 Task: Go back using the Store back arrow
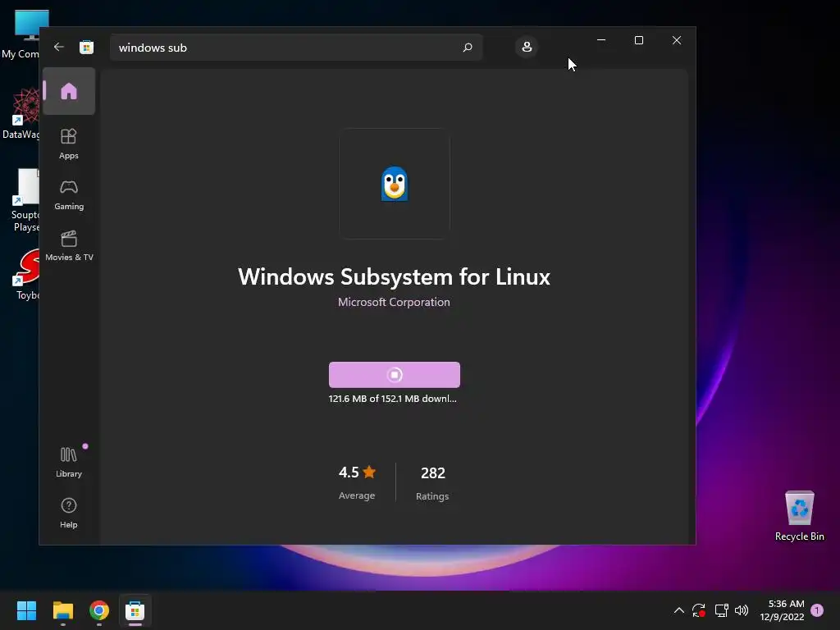(59, 47)
